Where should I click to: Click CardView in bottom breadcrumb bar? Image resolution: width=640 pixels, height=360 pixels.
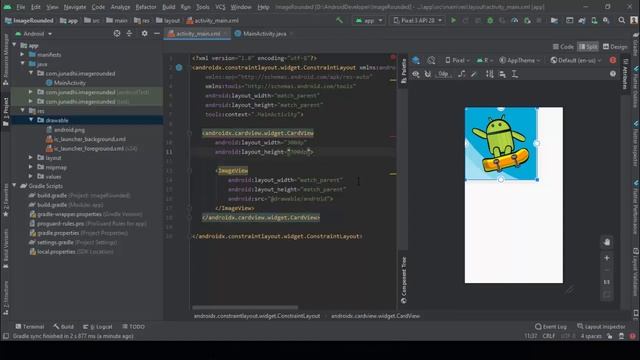[375, 316]
